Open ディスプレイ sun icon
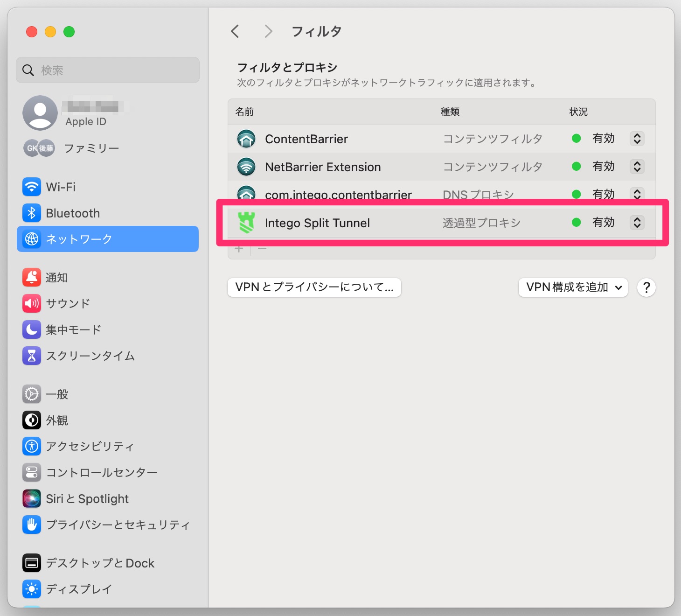681x616 pixels. [32, 589]
